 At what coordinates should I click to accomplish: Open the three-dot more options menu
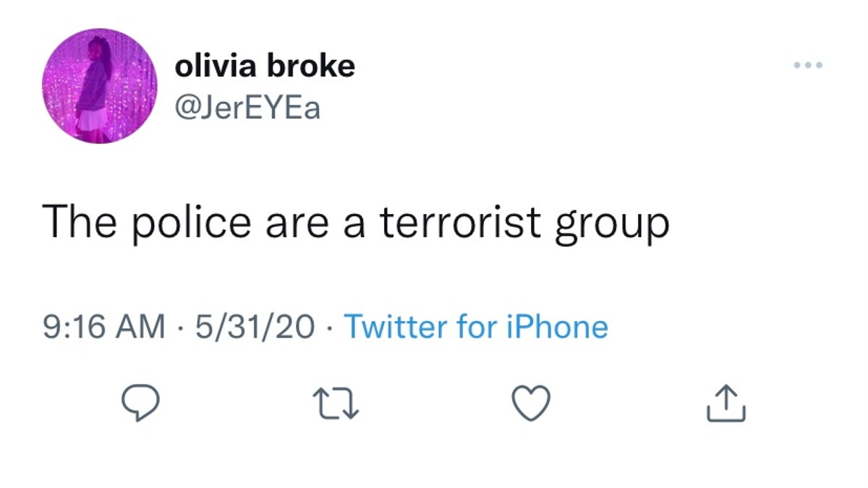(807, 66)
